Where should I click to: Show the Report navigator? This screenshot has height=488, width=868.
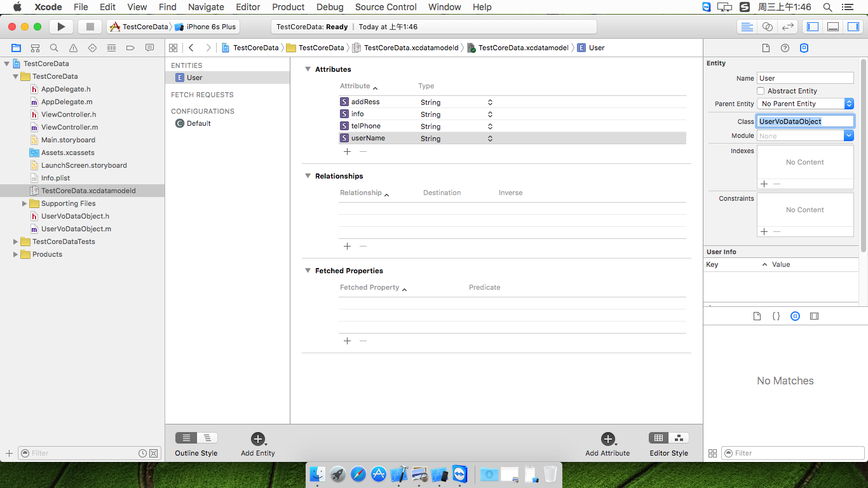coord(149,48)
